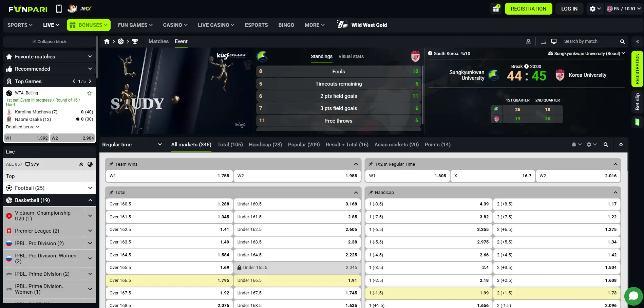Open the Regular time dropdown
Viewport: 644px width, 308px height.
click(132, 145)
